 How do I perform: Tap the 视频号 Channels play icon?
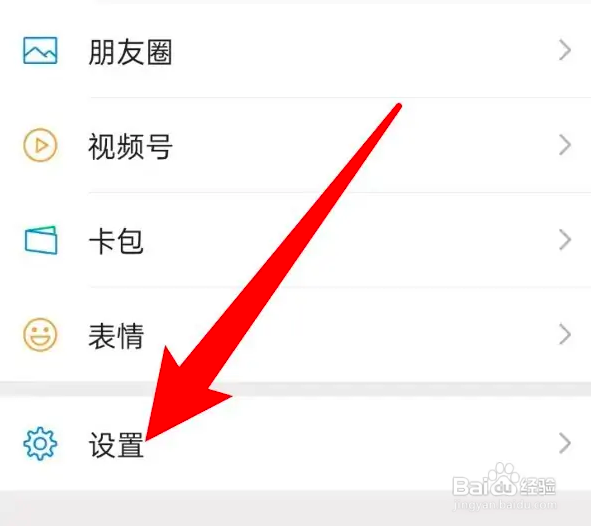coord(40,145)
